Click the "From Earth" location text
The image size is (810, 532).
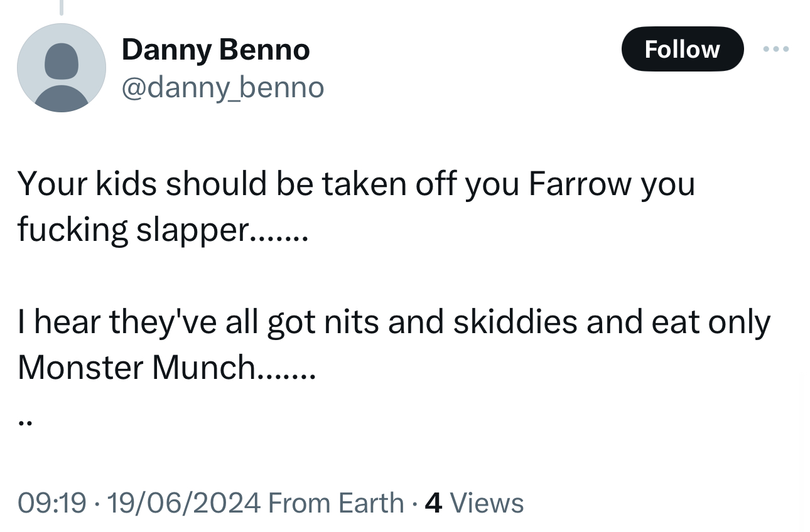(x=336, y=503)
